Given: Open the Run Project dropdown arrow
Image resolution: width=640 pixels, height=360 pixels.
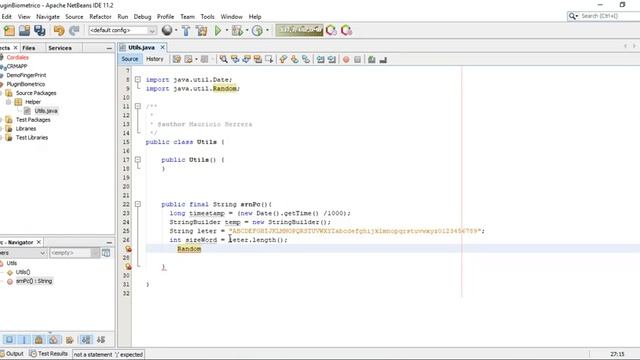Looking at the screenshot, I should (227, 30).
